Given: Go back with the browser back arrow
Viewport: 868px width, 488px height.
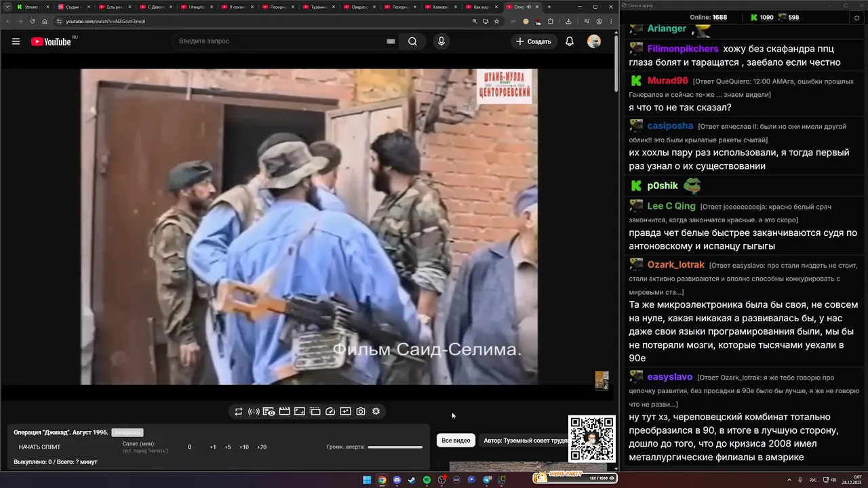Looking at the screenshot, I should pos(8,21).
